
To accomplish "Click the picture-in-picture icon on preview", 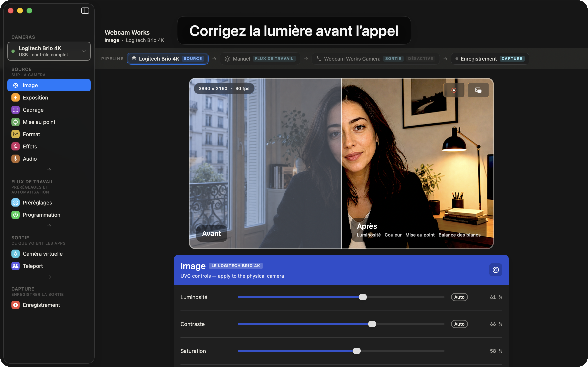I will pos(478,90).
